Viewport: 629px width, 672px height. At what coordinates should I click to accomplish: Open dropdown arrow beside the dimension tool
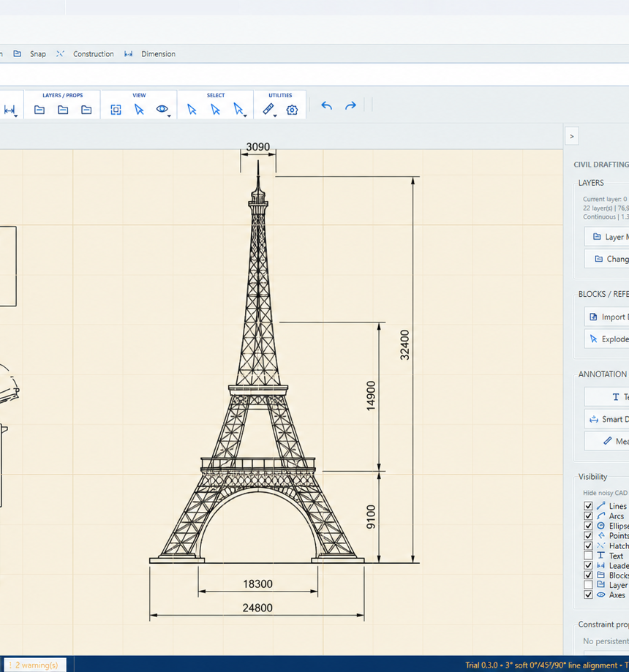click(16, 116)
